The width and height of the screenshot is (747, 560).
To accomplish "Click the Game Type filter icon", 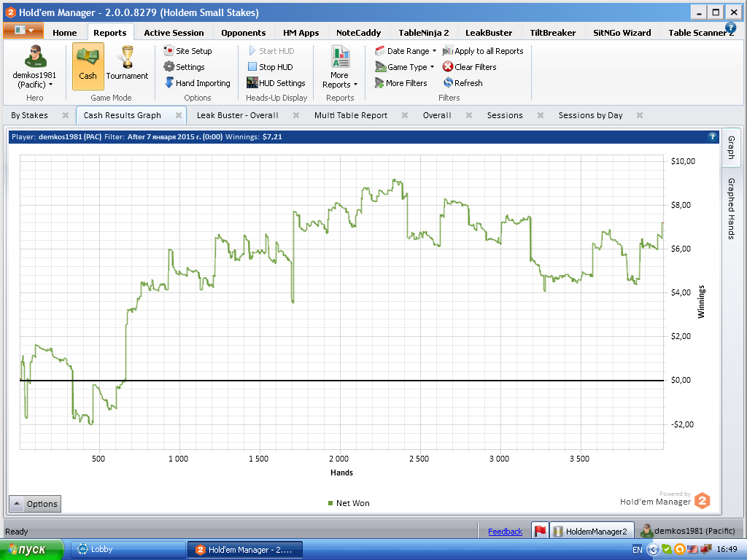I will point(380,67).
